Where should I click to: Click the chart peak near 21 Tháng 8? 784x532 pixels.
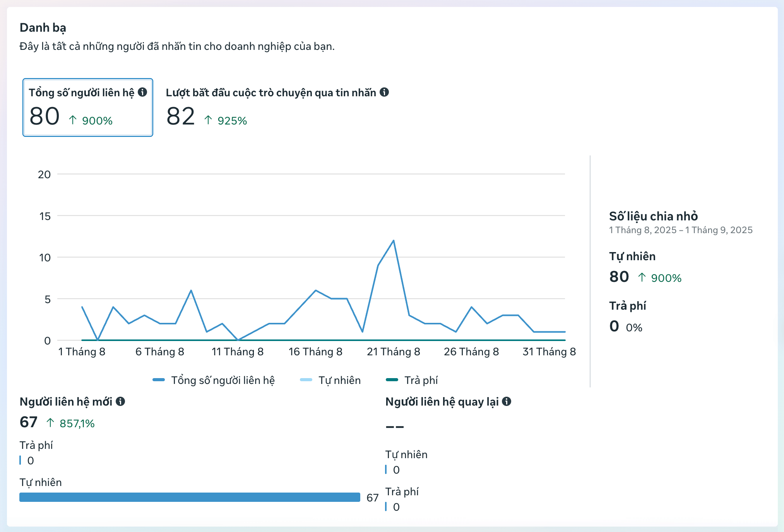(x=394, y=241)
